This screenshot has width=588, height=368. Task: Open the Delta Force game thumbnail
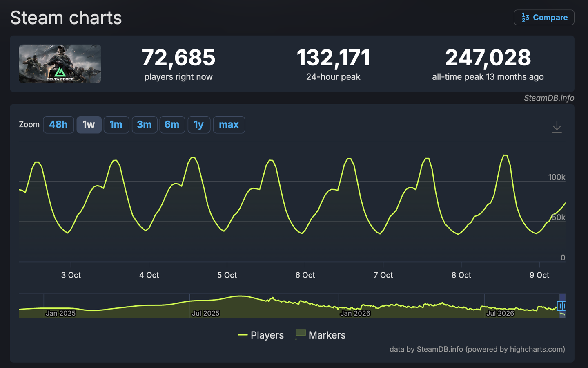point(60,64)
